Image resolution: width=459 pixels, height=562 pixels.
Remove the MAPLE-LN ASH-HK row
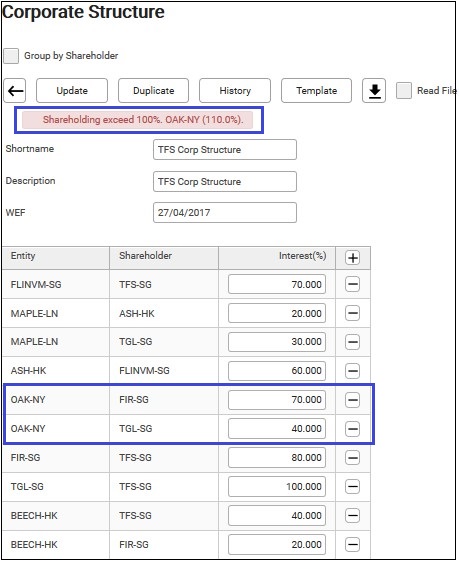353,313
